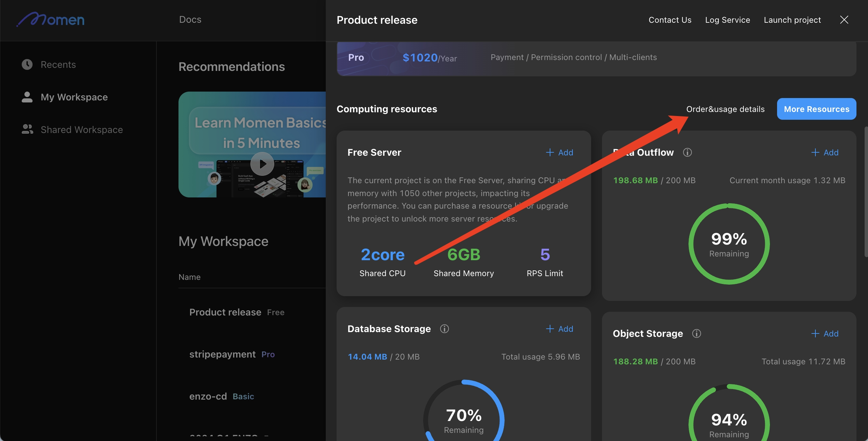Click the Data Outflow 99% Remaining ring
This screenshot has height=441, width=868.
[729, 244]
